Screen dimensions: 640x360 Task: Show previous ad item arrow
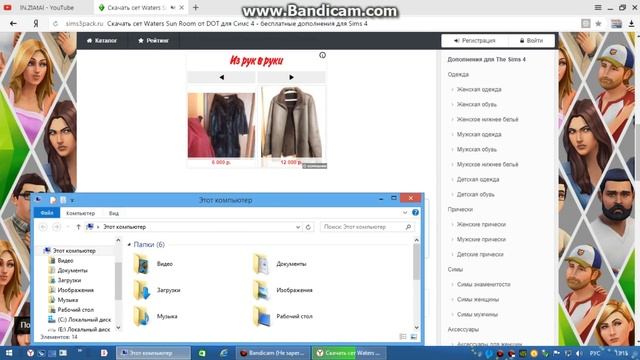pyautogui.click(x=221, y=77)
